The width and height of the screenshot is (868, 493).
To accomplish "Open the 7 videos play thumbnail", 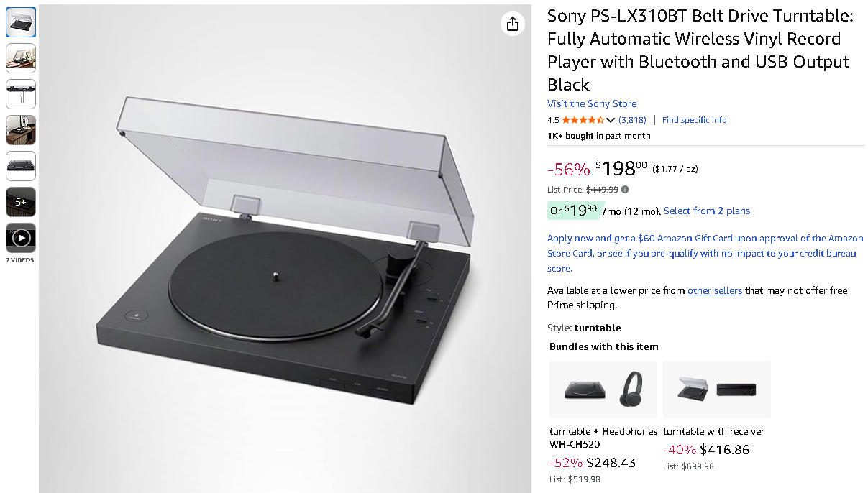I will pos(21,238).
